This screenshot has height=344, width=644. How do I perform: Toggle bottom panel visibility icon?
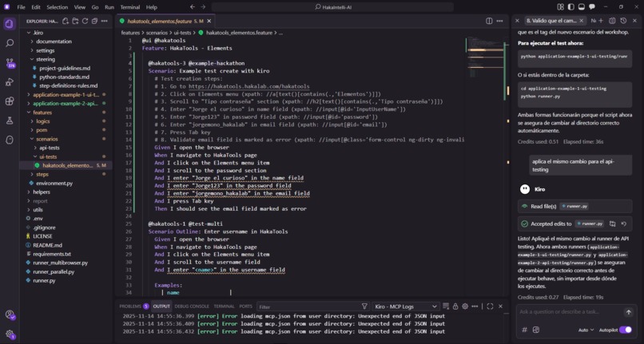point(582,7)
